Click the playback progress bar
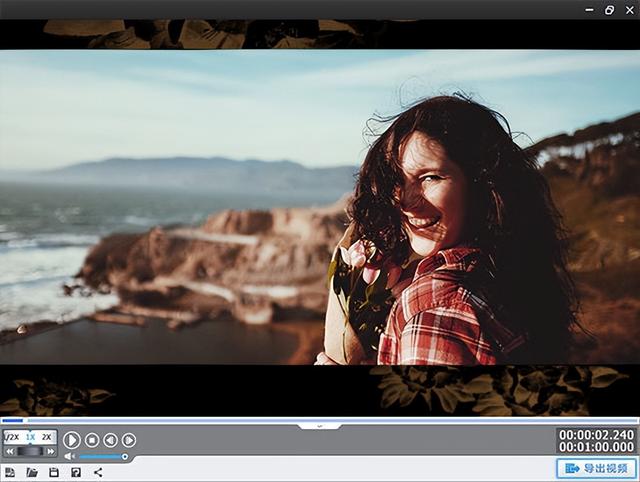This screenshot has width=640, height=482. coord(320,421)
